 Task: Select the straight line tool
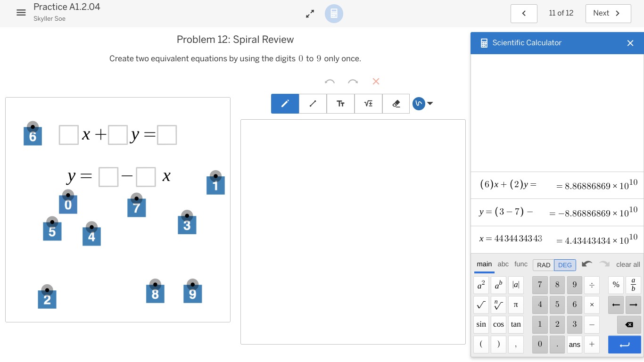[x=313, y=104]
